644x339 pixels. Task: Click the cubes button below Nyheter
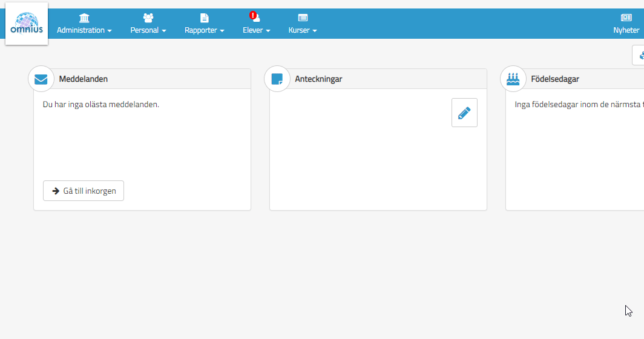point(639,55)
